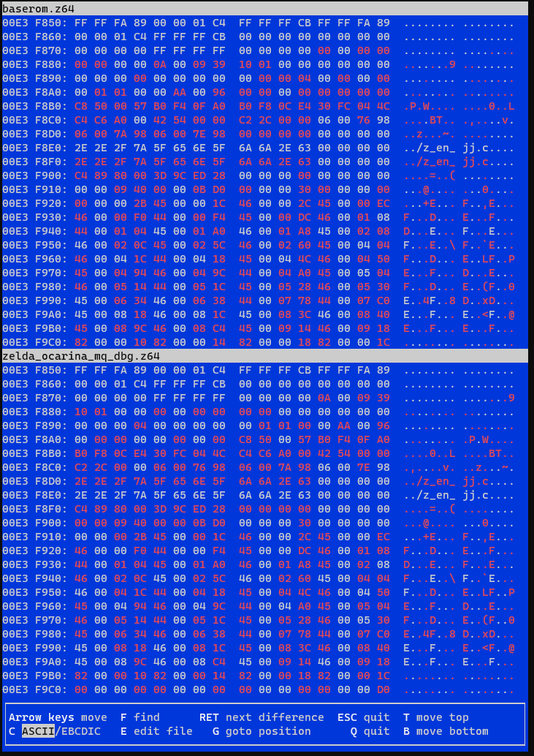Click address 00E3 F8F0 in zelda pane
534x756 pixels.
(x=34, y=509)
